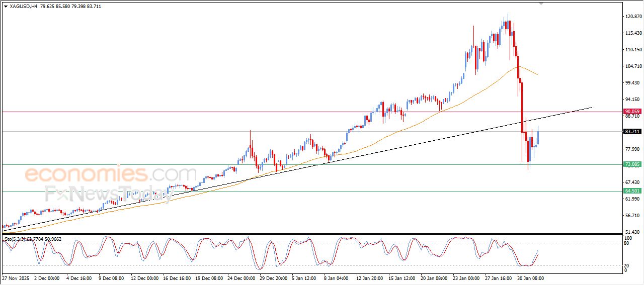This screenshot has width=644, height=285.
Task: Click the 56.710 price axis label
Action: tap(633, 216)
